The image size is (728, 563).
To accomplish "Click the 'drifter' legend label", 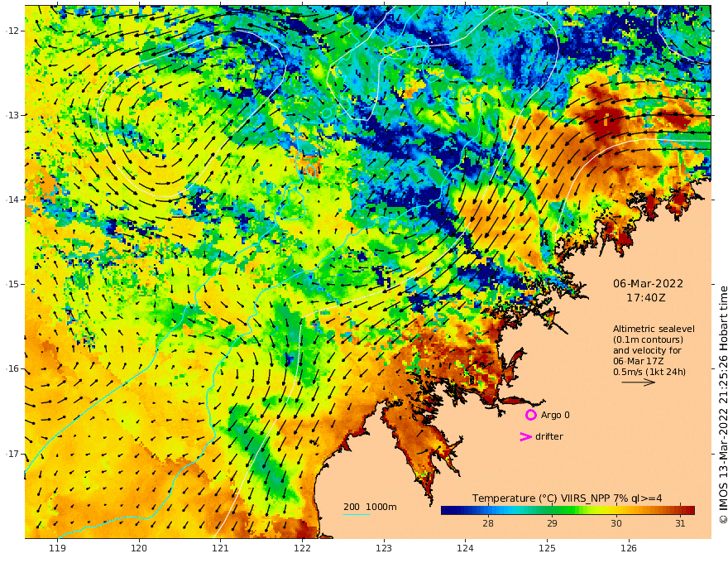I will [549, 436].
